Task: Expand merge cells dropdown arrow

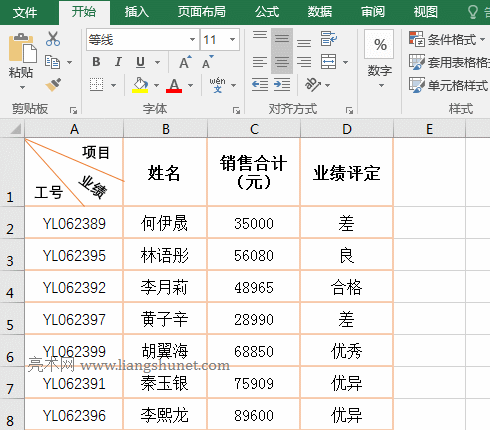Action: coord(345,62)
